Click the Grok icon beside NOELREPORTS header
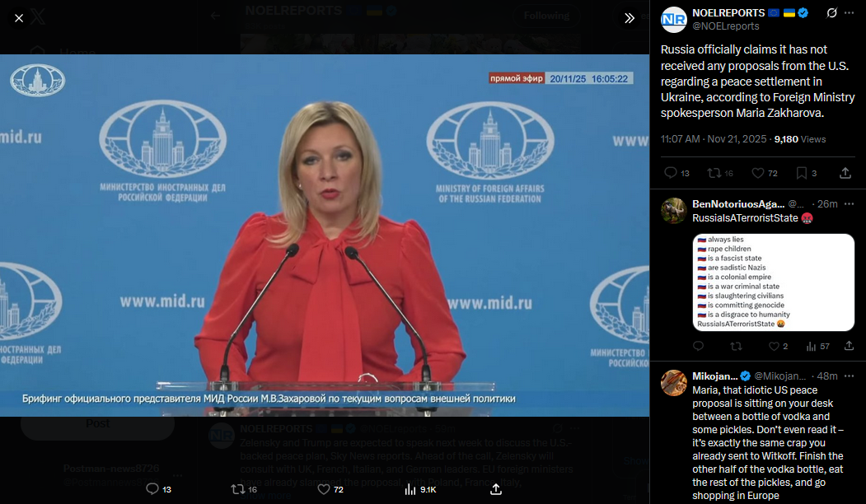 click(831, 12)
